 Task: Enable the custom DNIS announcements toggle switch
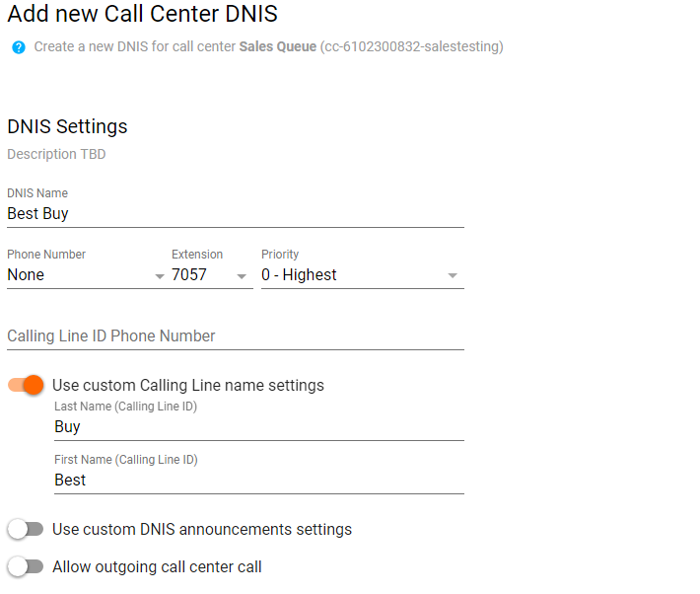click(26, 530)
